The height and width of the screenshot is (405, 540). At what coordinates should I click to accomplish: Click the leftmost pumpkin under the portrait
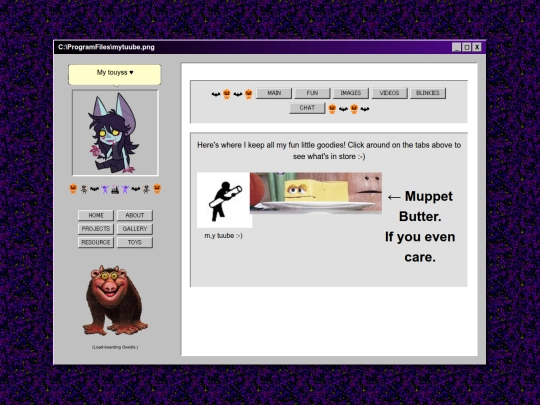coord(73,189)
